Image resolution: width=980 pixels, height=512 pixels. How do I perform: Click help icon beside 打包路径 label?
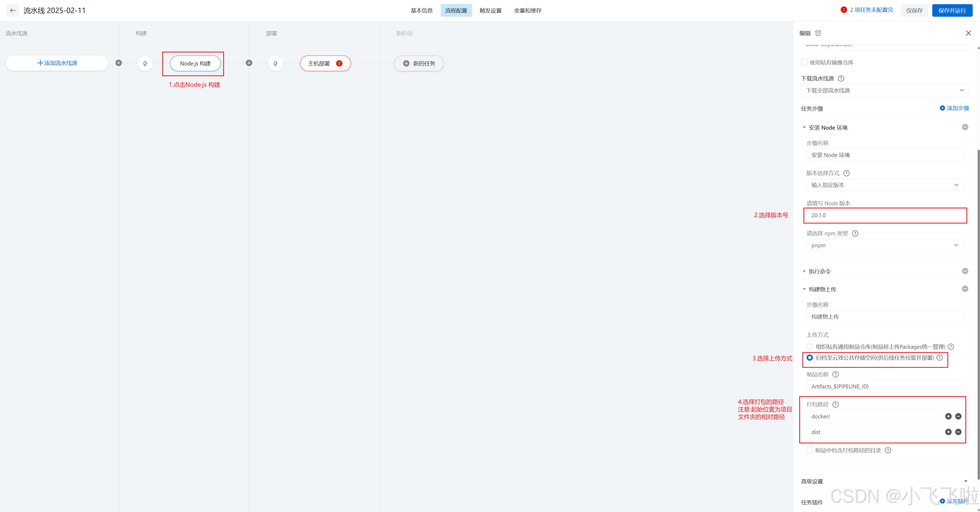pos(836,404)
